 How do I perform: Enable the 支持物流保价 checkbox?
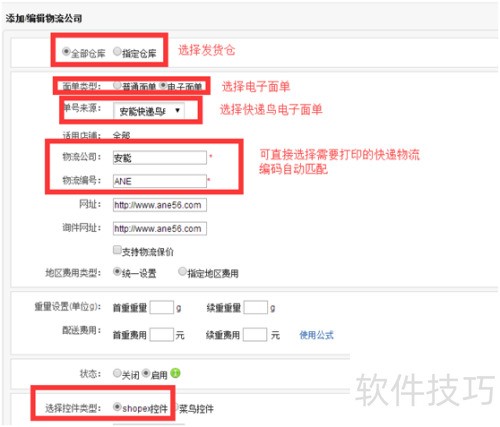(x=117, y=250)
